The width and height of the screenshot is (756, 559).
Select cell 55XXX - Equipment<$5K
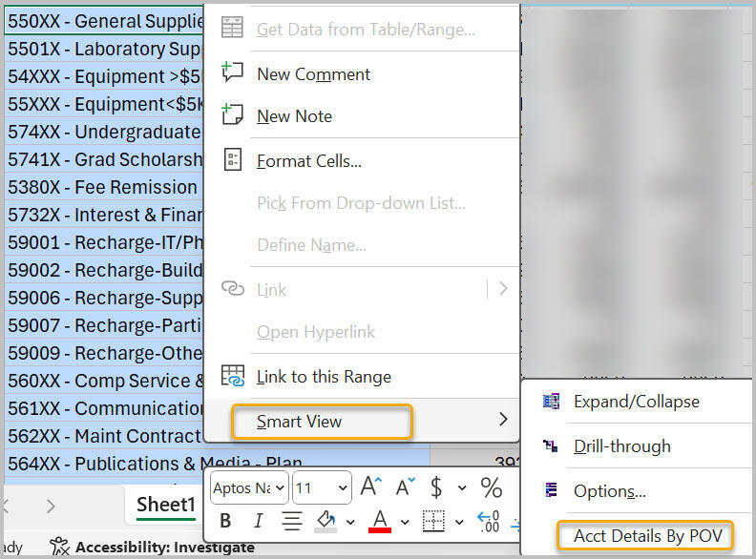click(x=104, y=104)
